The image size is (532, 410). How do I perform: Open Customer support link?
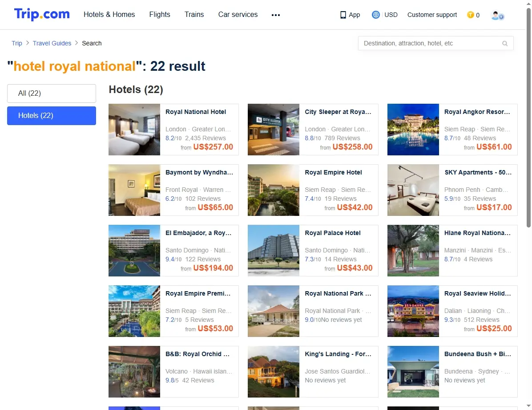pyautogui.click(x=432, y=15)
